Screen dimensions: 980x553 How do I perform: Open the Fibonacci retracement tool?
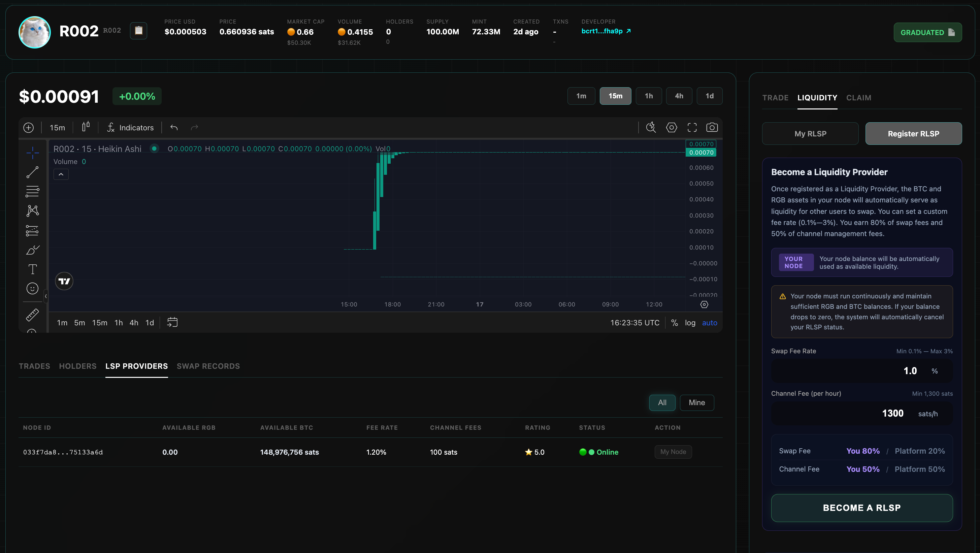click(x=32, y=191)
